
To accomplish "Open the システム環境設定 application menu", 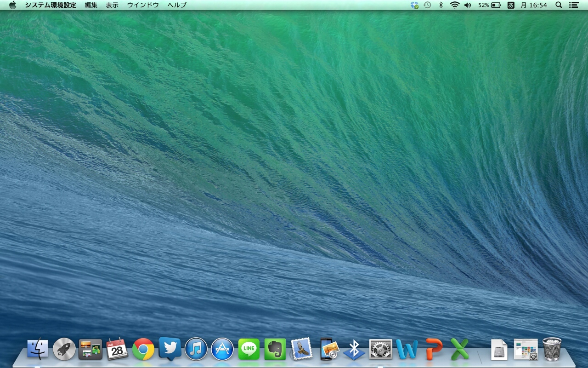I will pyautogui.click(x=51, y=5).
